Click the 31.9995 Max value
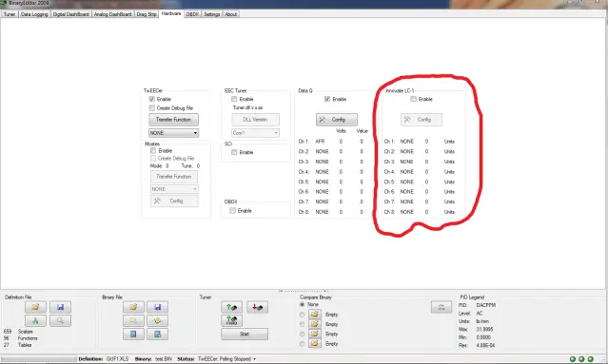This screenshot has height=364, width=608. (x=484, y=330)
